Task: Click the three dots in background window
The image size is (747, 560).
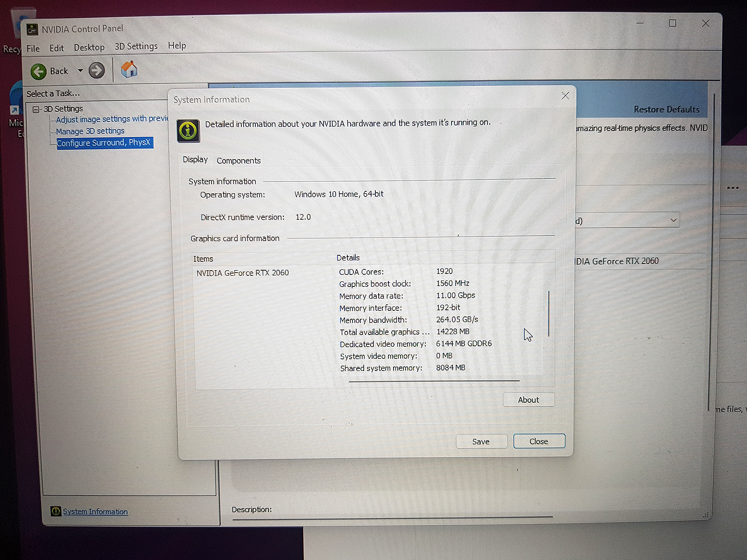Action: click(733, 188)
